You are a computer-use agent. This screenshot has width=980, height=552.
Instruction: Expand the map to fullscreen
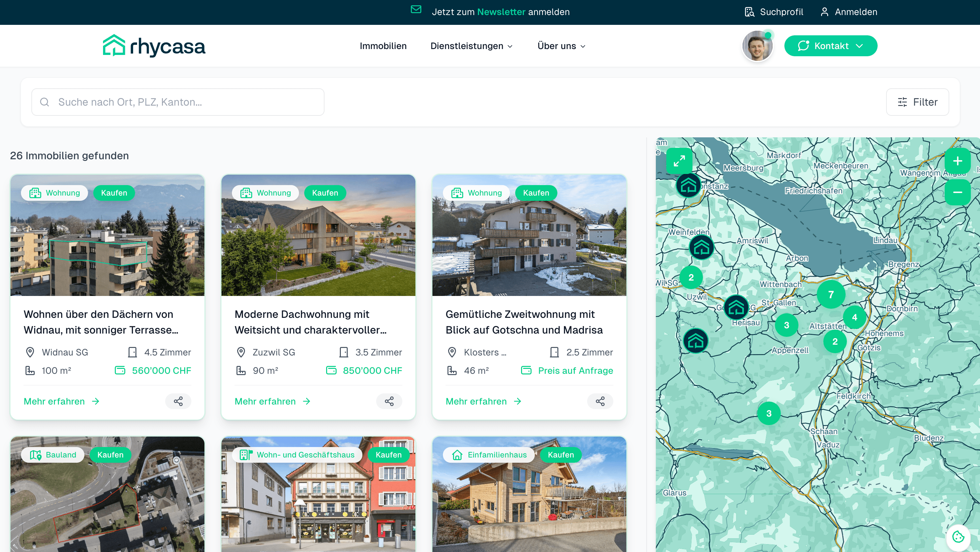(679, 161)
